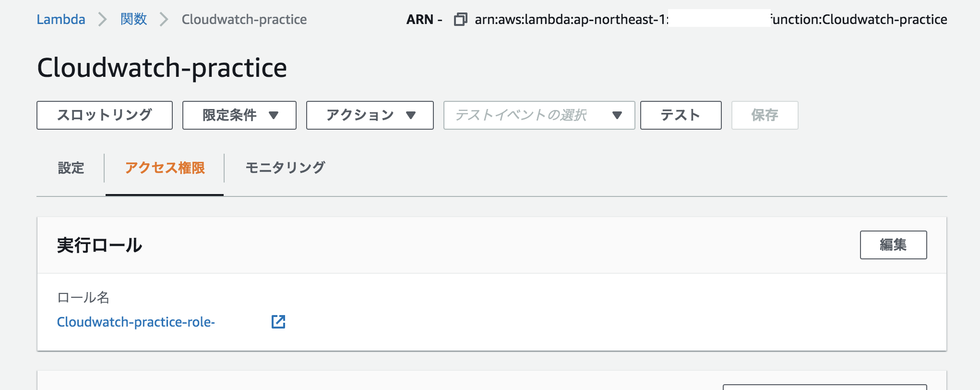Image resolution: width=980 pixels, height=390 pixels.
Task: Run the function with the テスト button
Action: click(681, 115)
